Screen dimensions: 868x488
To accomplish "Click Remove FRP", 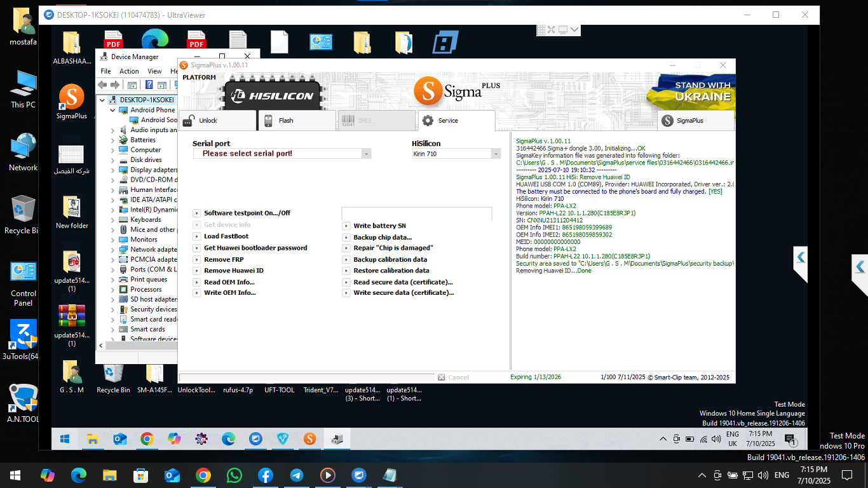I will pos(219,259).
